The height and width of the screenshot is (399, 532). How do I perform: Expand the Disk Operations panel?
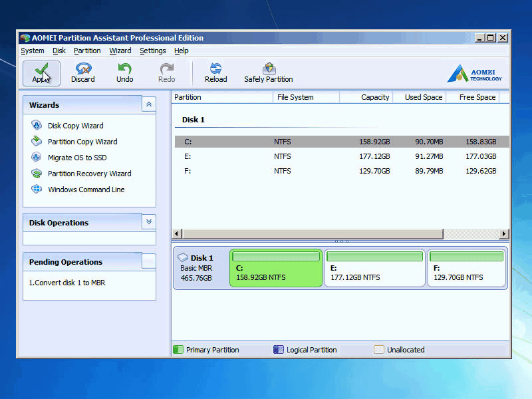(x=149, y=222)
